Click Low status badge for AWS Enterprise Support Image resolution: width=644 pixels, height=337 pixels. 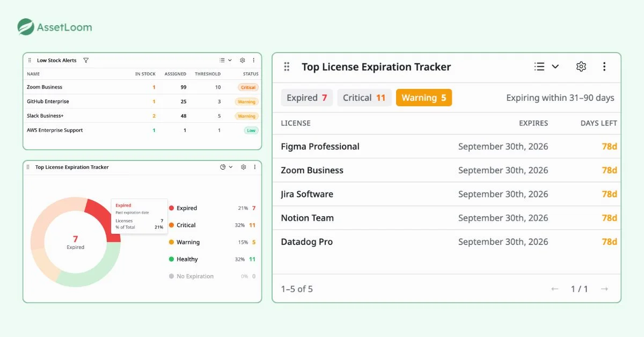(251, 130)
